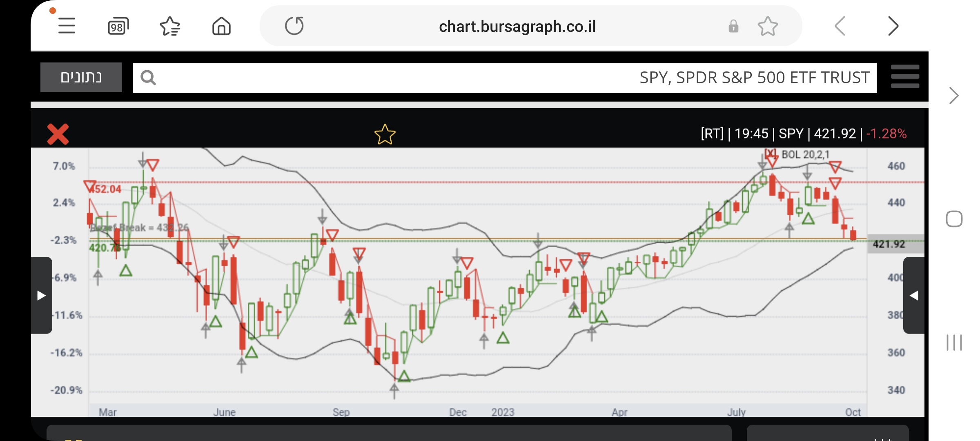Expand the right chart side panel arrow

[914, 295]
